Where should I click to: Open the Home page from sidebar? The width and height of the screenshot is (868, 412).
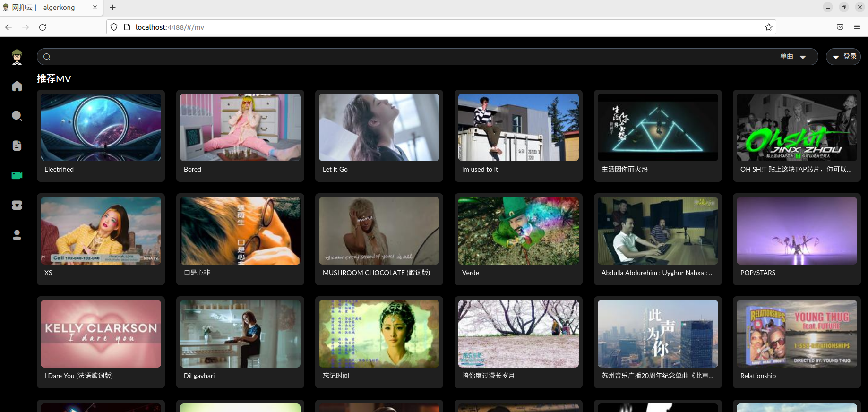pyautogui.click(x=17, y=86)
